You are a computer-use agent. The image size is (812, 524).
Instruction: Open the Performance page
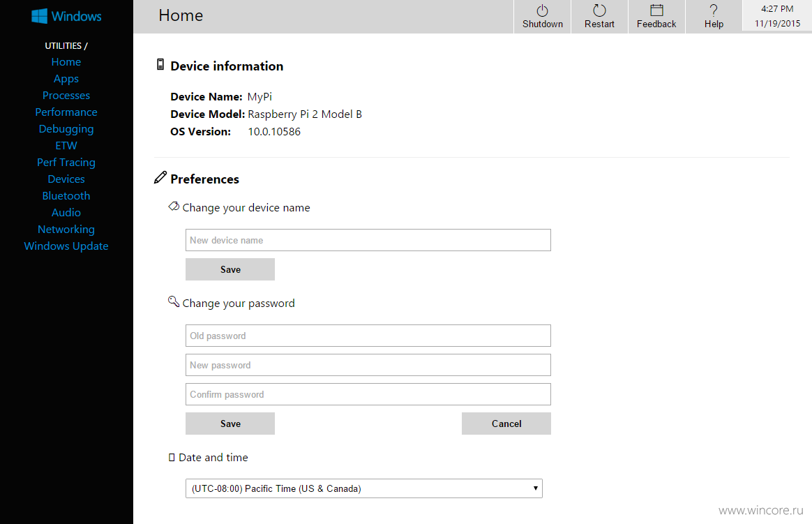66,112
